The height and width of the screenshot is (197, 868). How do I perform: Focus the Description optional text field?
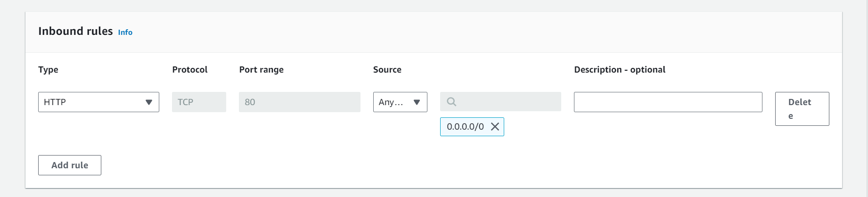coord(668,102)
